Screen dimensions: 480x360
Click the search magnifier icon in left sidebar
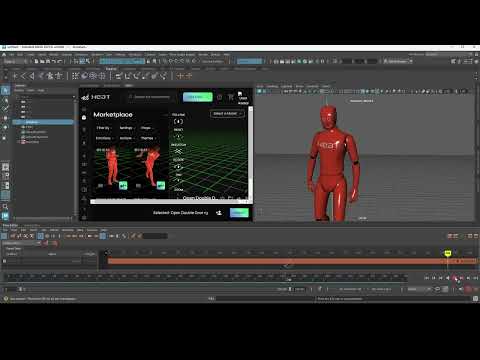pyautogui.click(x=5, y=207)
